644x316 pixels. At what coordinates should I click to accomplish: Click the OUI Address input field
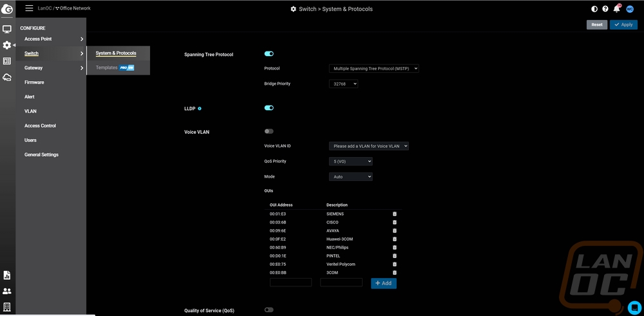pyautogui.click(x=290, y=283)
